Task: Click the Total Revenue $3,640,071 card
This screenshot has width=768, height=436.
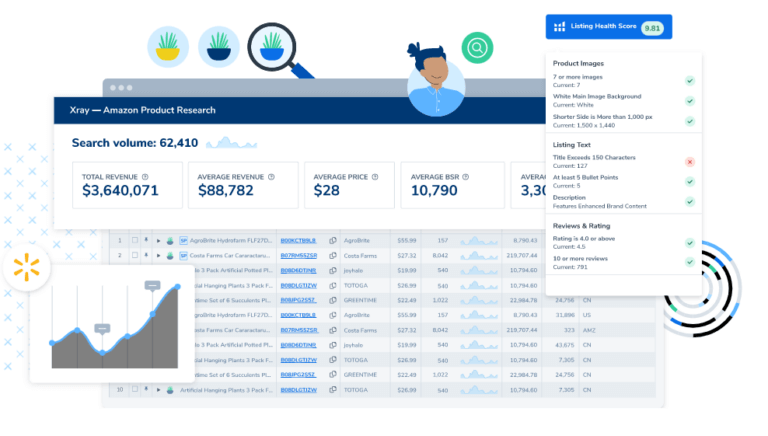Action: [127, 185]
